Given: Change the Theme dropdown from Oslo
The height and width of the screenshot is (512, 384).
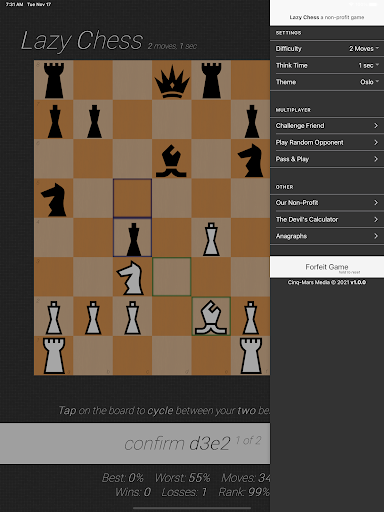Looking at the screenshot, I should (x=327, y=82).
